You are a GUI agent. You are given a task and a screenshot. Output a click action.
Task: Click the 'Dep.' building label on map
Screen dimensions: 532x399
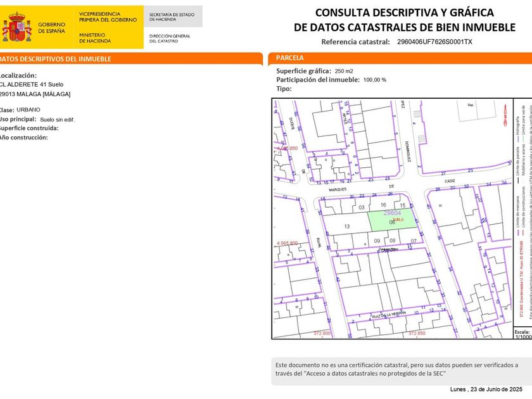471,105
